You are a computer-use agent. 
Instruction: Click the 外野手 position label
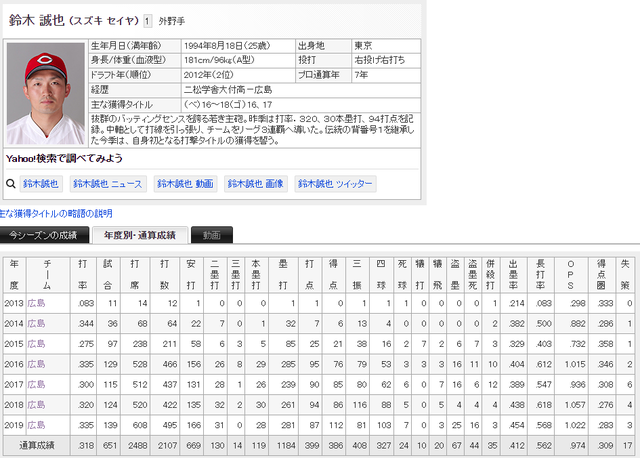click(x=172, y=21)
